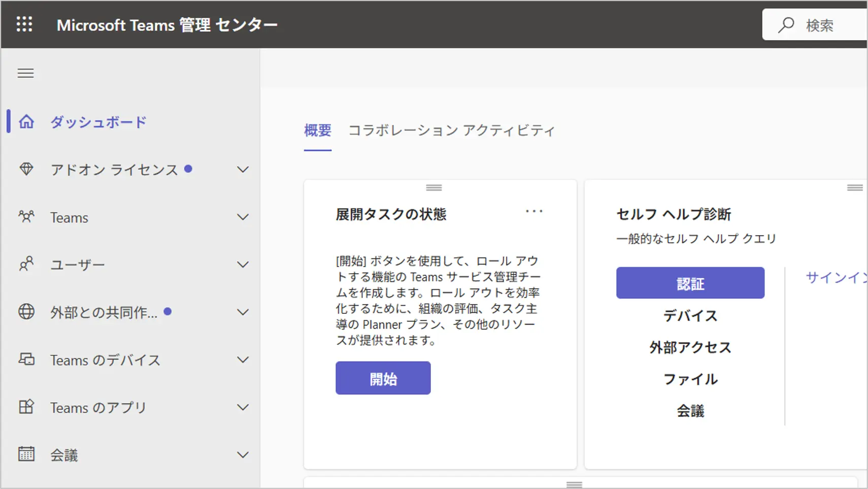
Task: Expand the Teams menu chevron
Action: point(243,217)
